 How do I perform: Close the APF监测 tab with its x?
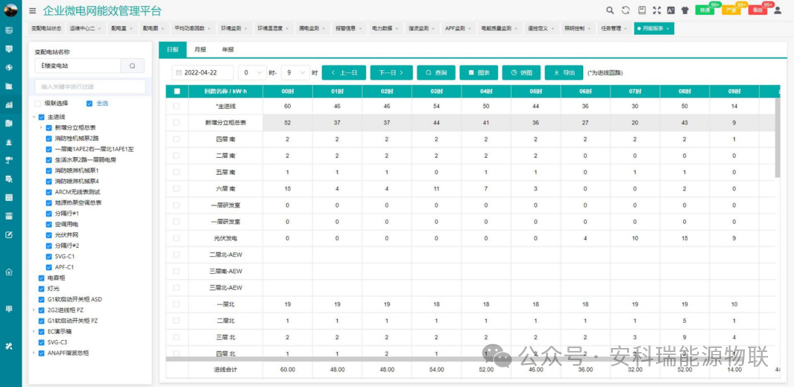point(469,29)
